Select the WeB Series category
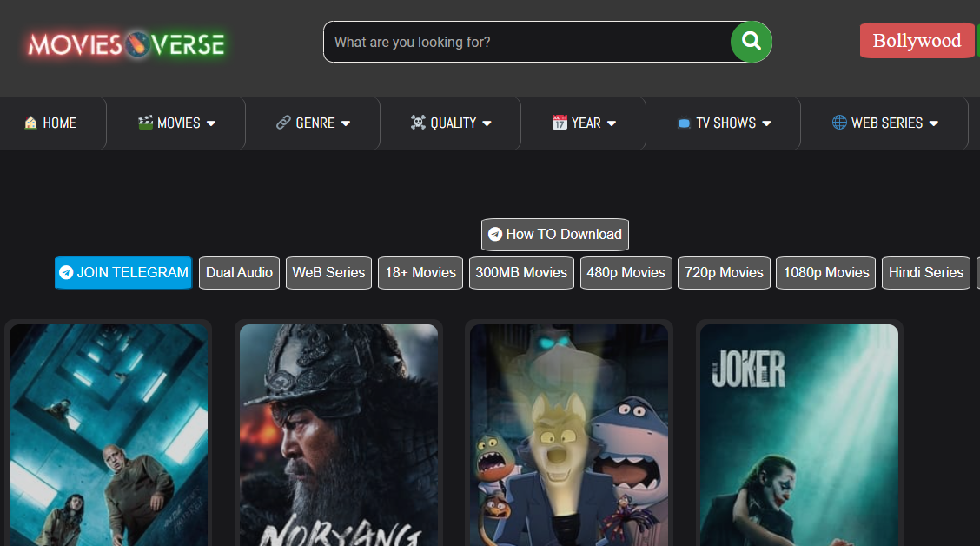Screen dimensions: 980x546 point(328,273)
